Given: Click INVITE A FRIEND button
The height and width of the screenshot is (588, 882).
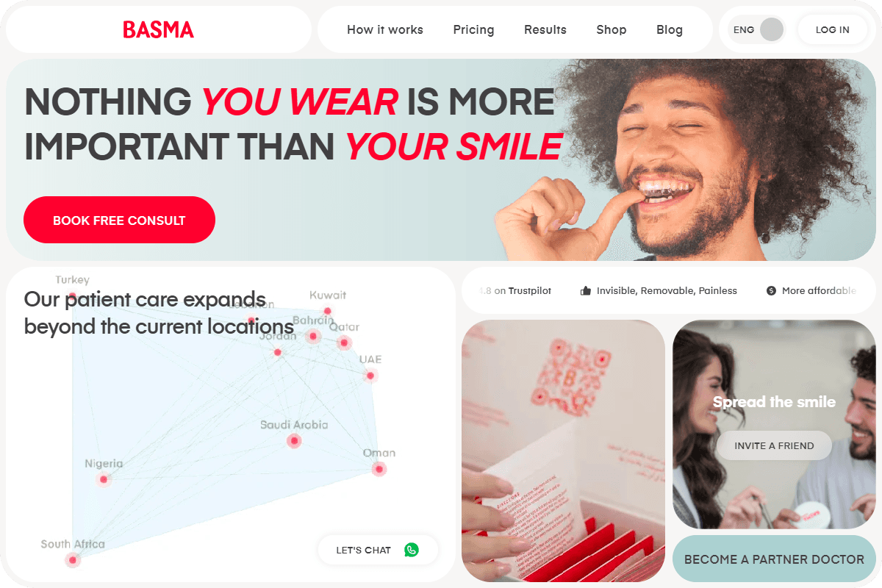Looking at the screenshot, I should 775,445.
